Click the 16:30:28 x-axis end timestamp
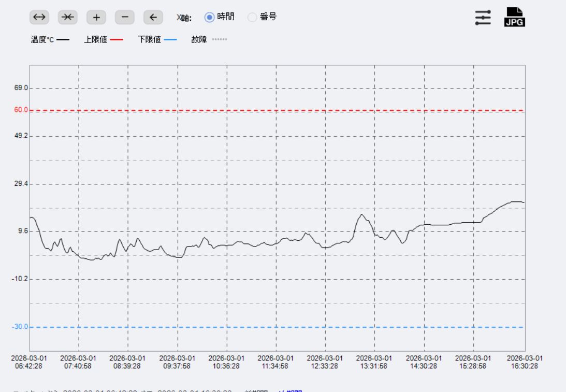 pos(524,362)
